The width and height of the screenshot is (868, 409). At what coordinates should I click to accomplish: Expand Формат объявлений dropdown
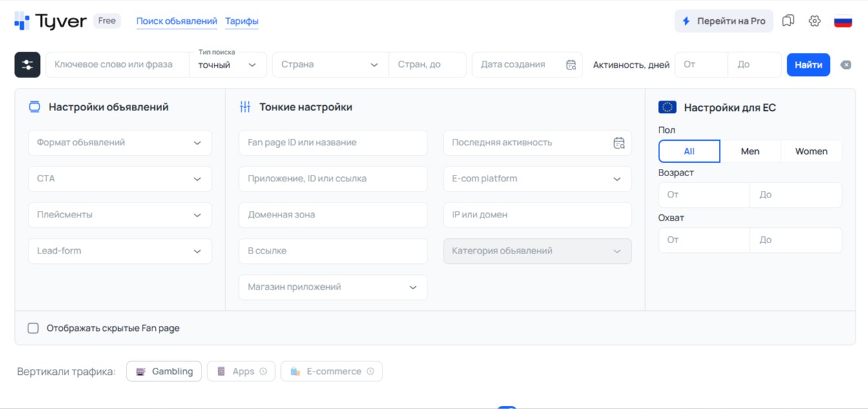pos(120,143)
